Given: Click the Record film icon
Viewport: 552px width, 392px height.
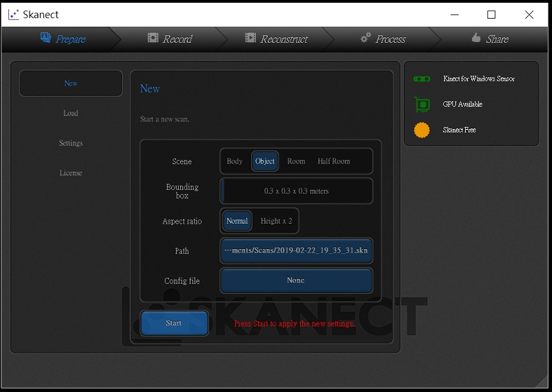Looking at the screenshot, I should (152, 37).
